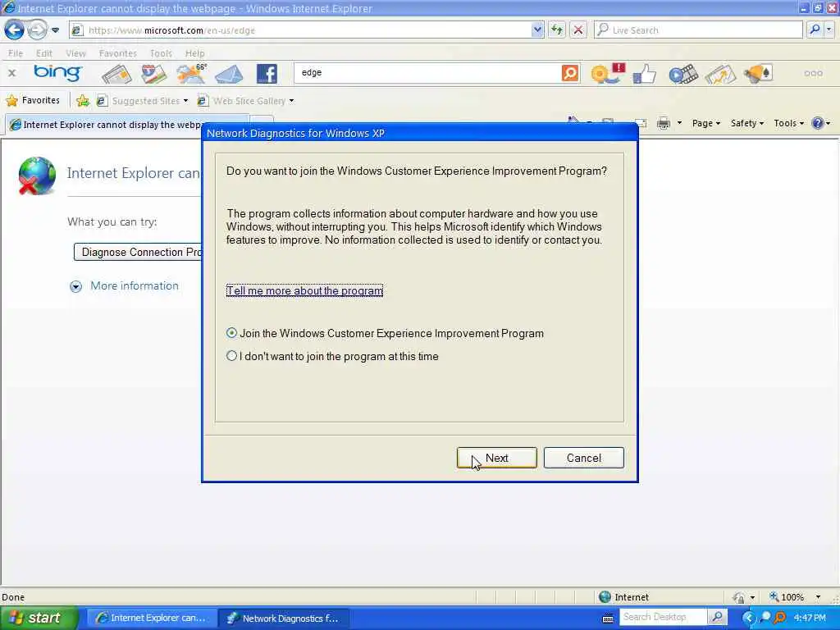Go back with the browser Back arrow
The image size is (840, 630).
pos(14,30)
